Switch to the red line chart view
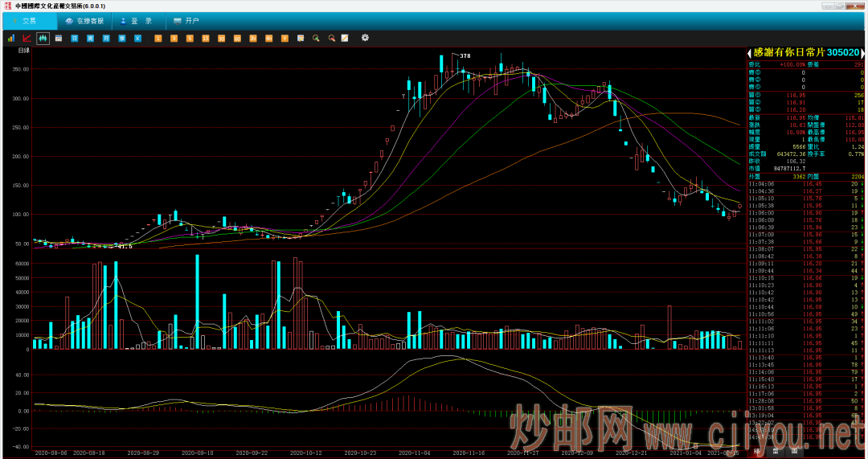This screenshot has width=868, height=459. pyautogui.click(x=27, y=39)
